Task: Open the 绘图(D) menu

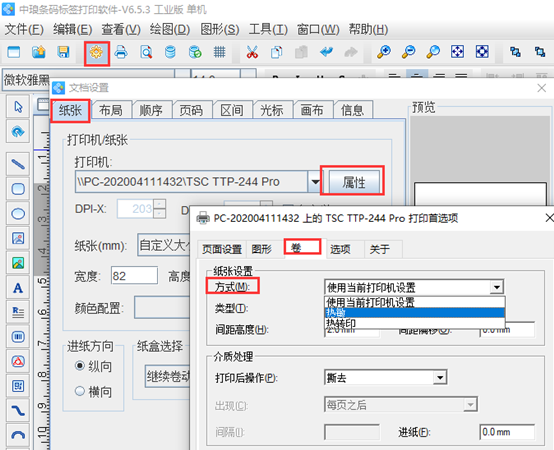Action: pos(170,30)
